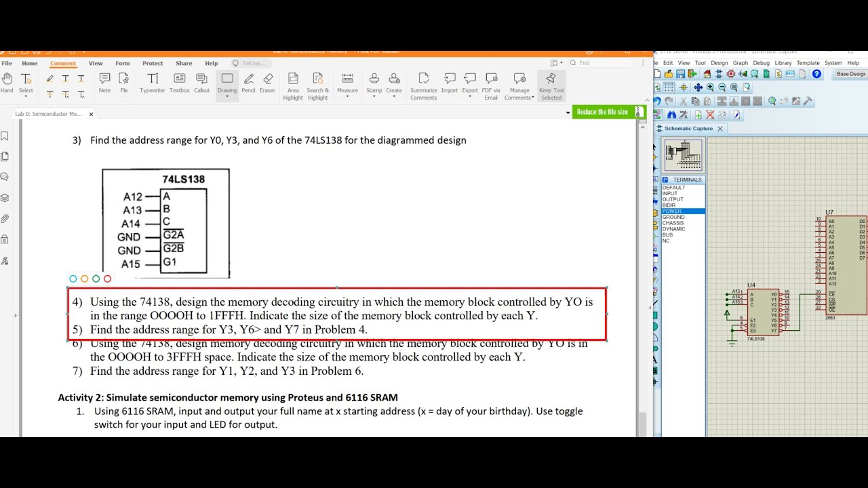Expand the Select tool dropdown
The height and width of the screenshot is (488, 868).
[x=26, y=96]
